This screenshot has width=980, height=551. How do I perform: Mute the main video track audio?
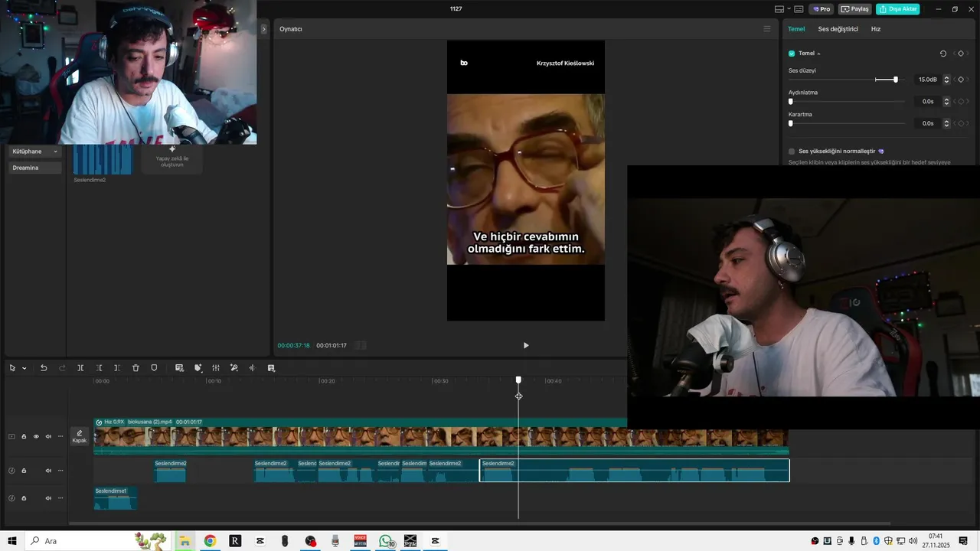(48, 436)
